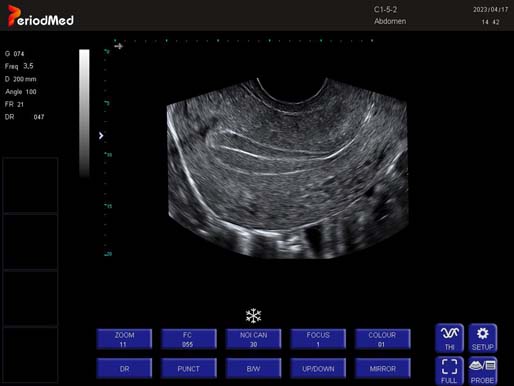
Task: Adjust the COLOUR 01 button
Action: 382,339
